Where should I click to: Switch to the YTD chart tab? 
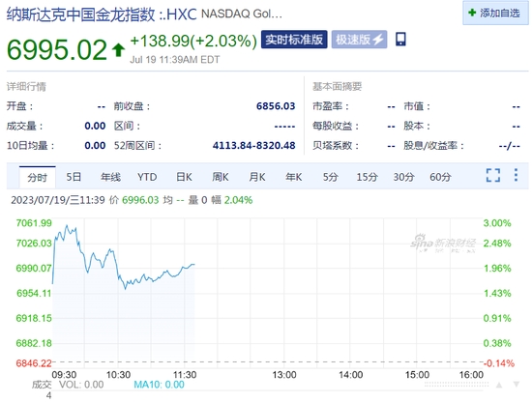[147, 177]
